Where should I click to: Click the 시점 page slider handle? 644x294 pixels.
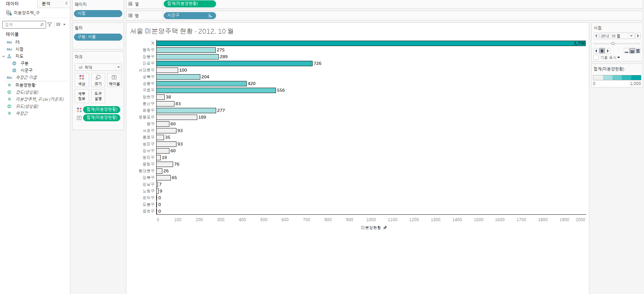613,44
